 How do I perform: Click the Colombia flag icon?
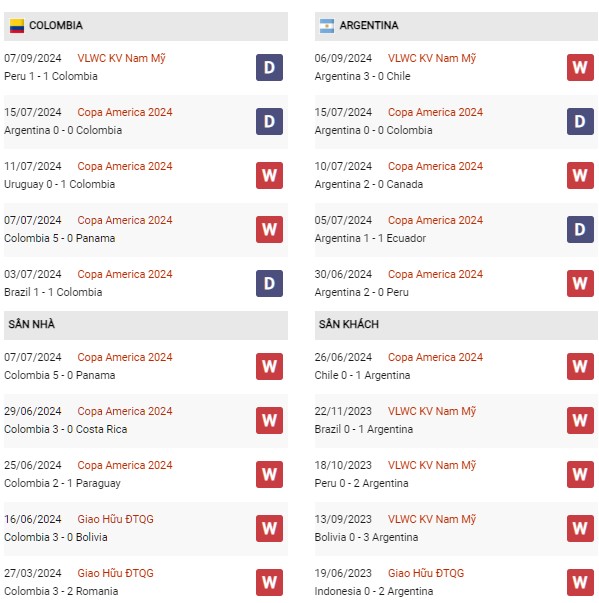click(x=17, y=26)
